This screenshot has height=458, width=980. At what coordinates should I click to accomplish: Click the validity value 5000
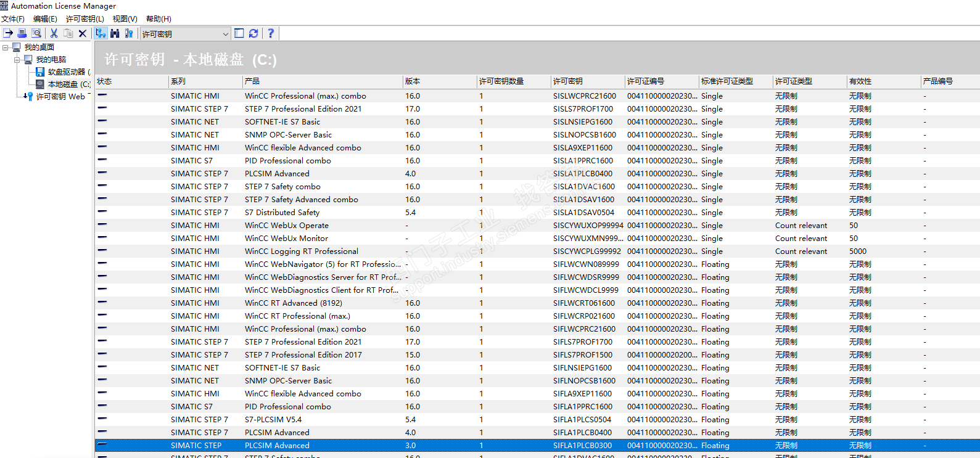click(858, 251)
